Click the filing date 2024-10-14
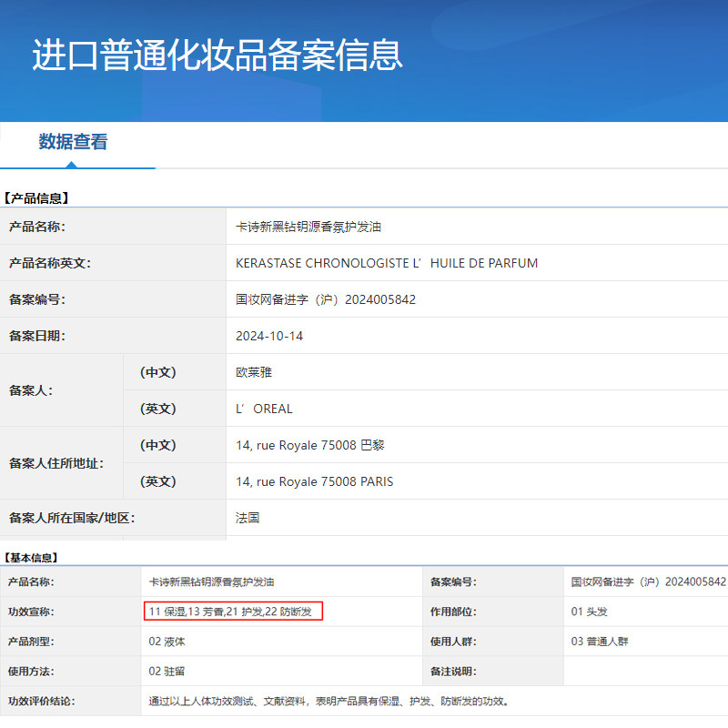This screenshot has width=728, height=728. tap(269, 336)
